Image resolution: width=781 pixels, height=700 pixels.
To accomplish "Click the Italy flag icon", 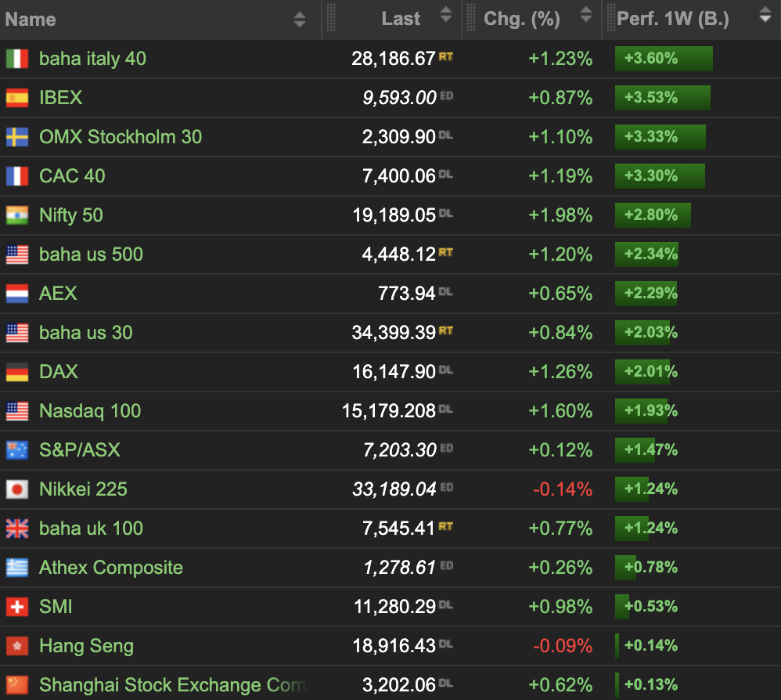I will 17,59.
